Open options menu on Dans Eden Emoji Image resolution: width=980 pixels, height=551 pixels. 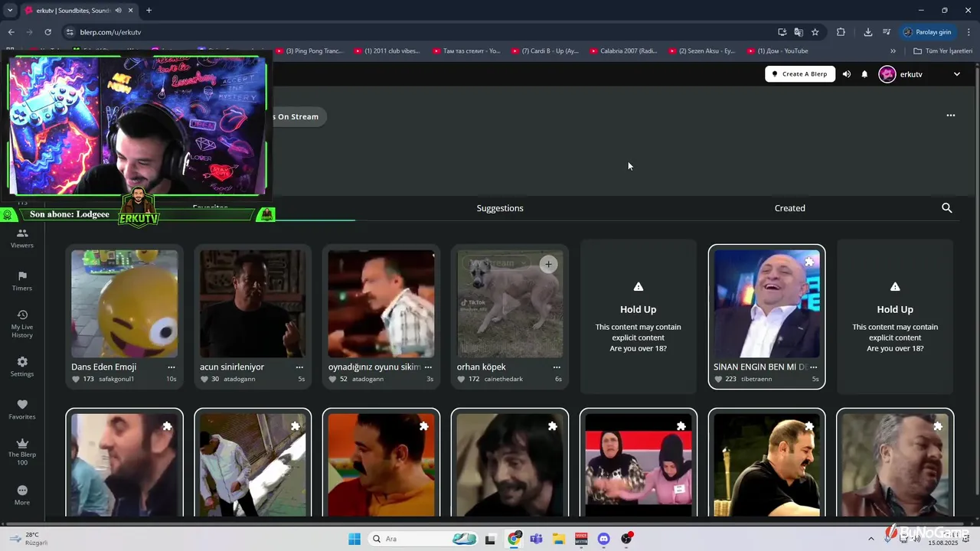(x=171, y=367)
